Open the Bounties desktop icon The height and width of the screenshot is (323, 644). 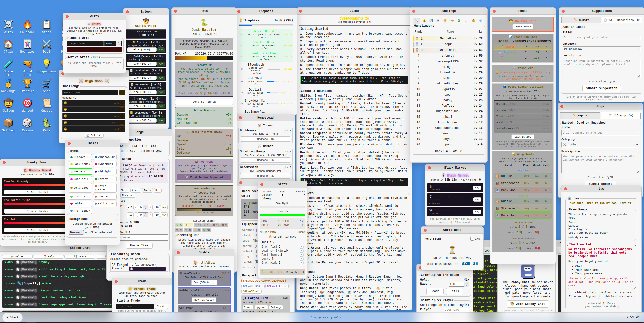(27, 46)
